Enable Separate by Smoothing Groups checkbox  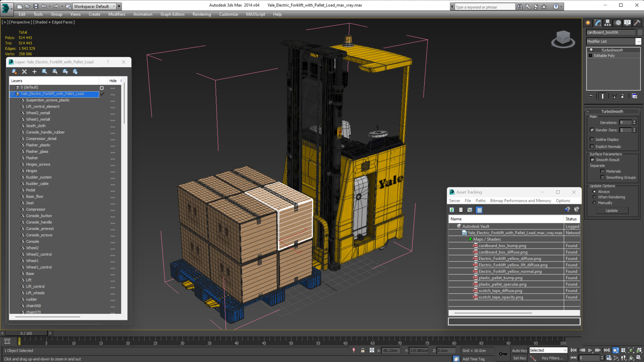point(602,177)
